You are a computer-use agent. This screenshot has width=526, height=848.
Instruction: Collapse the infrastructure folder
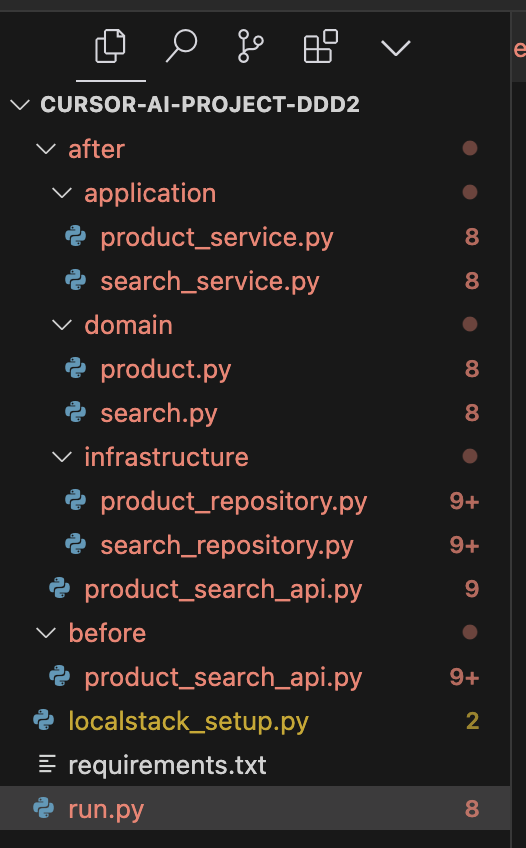point(62,456)
